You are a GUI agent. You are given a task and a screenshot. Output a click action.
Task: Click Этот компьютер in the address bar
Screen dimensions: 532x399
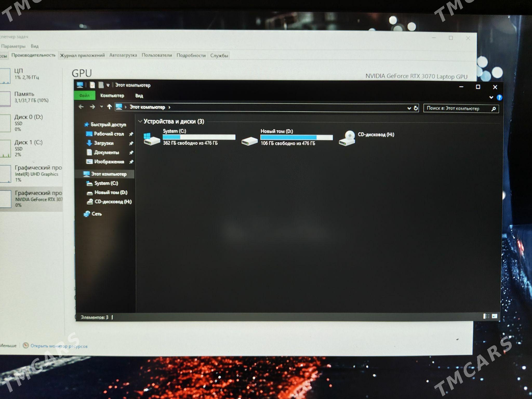pyautogui.click(x=147, y=107)
